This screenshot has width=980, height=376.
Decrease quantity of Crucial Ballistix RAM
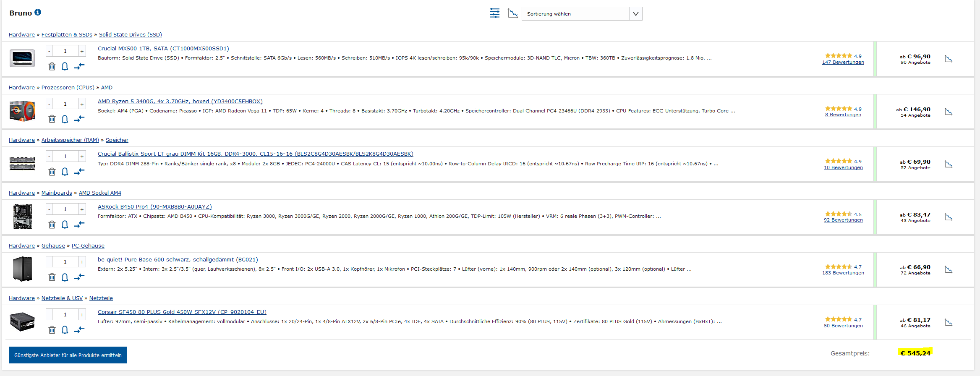click(x=49, y=157)
